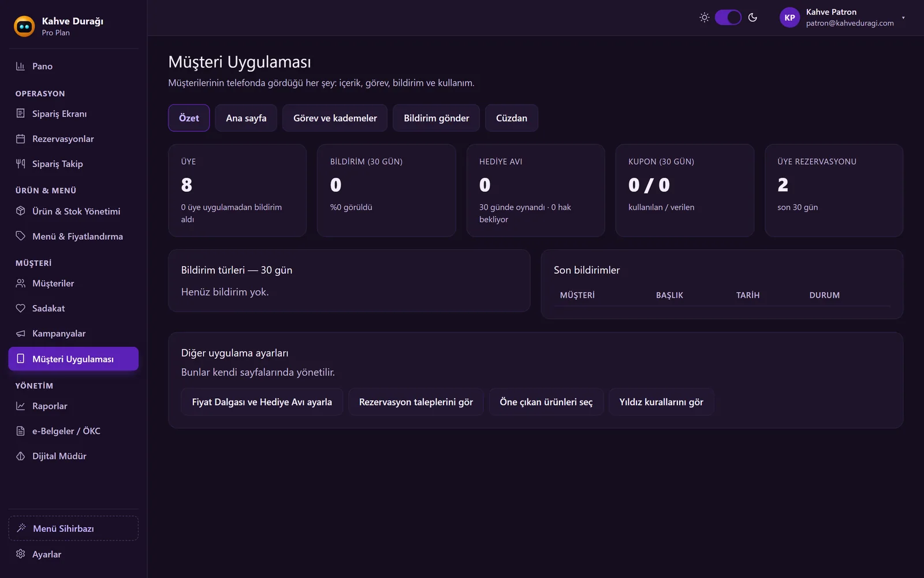Click the KUPON (30 GÜN) stat card
Screen dimensions: 924x578
coord(685,190)
